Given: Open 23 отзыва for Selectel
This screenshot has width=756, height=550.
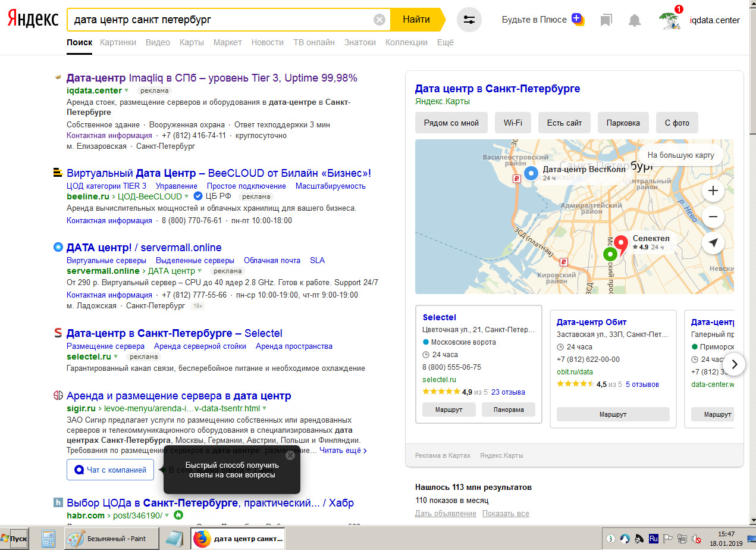Looking at the screenshot, I should coord(508,392).
